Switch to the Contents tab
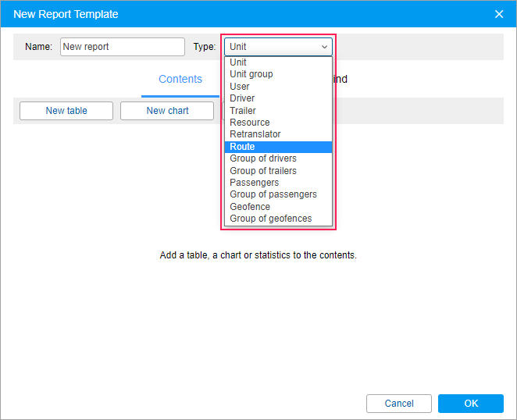The image size is (517, 420). pyautogui.click(x=180, y=80)
